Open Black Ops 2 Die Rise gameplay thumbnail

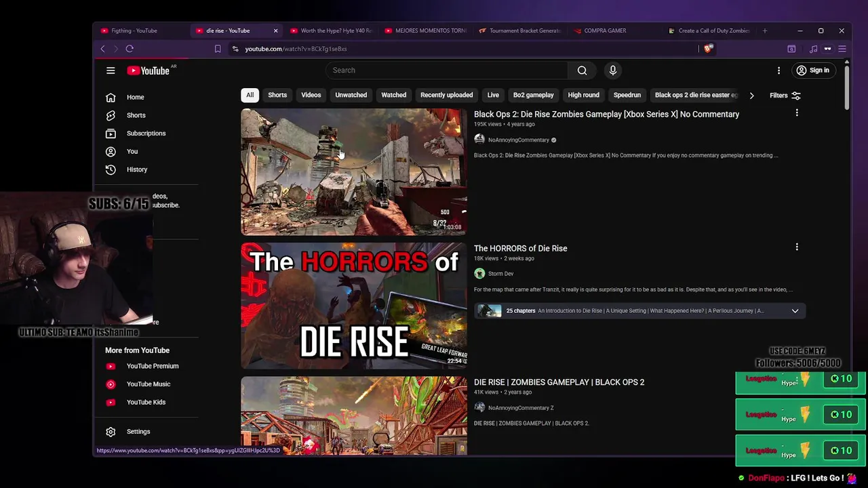(354, 171)
